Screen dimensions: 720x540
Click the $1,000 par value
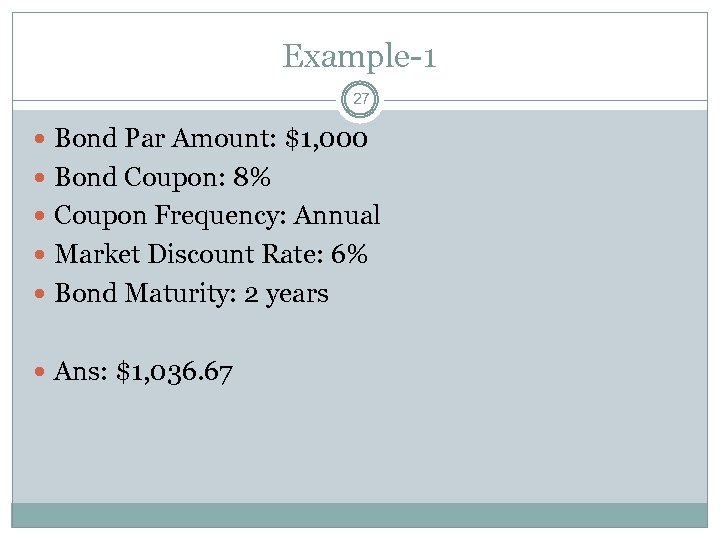point(327,138)
